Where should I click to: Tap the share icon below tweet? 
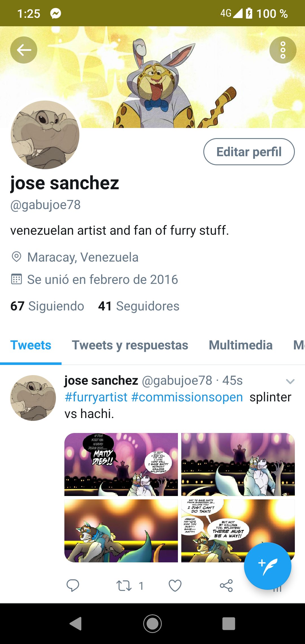coord(226,586)
